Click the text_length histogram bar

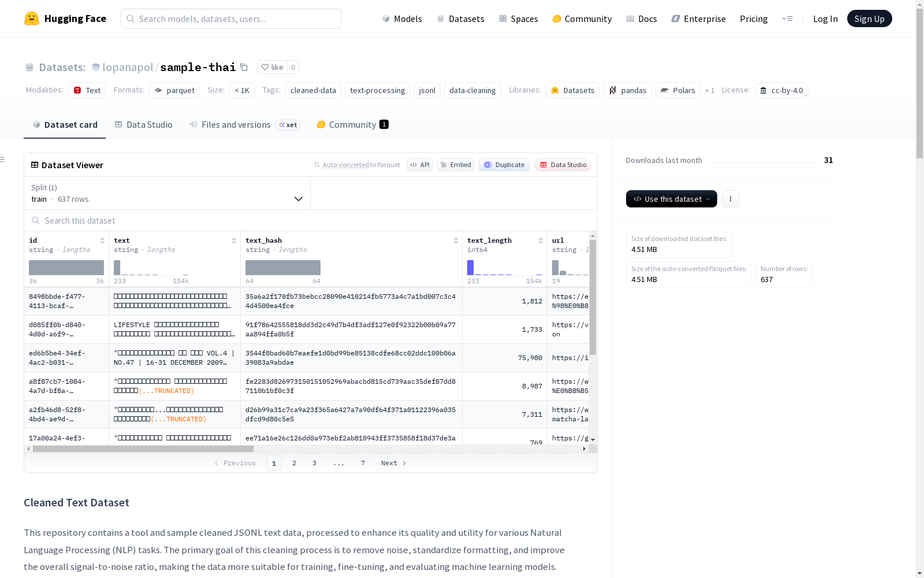[x=470, y=268]
